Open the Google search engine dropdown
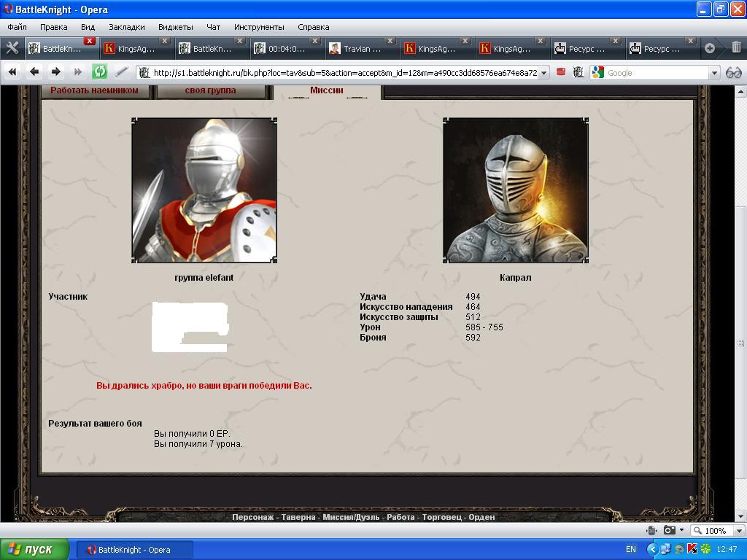Viewport: 747px width, 560px height. coord(714,73)
